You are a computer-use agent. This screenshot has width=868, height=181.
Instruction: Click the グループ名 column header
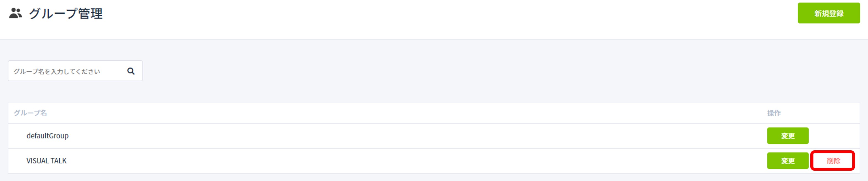point(30,113)
